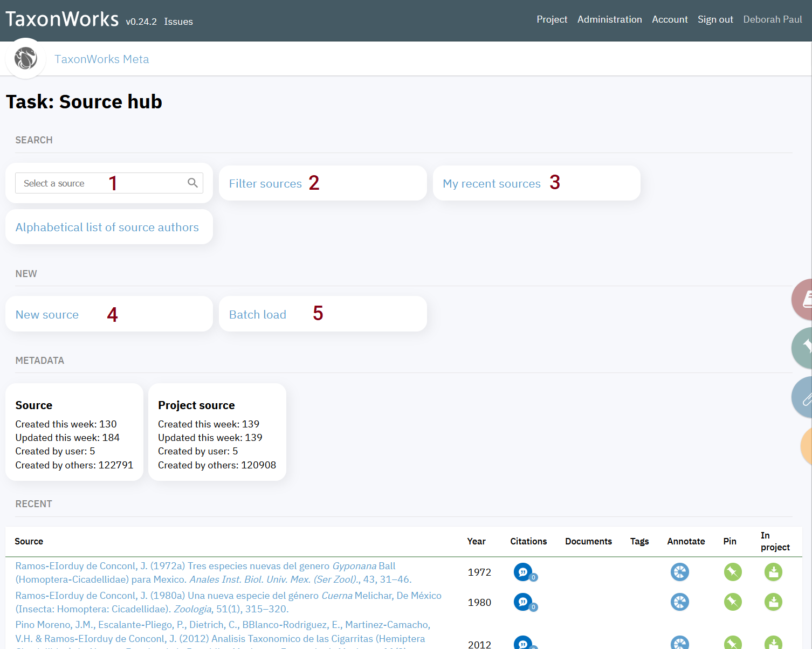Open the Administration menu
The image size is (812, 649).
click(x=609, y=19)
